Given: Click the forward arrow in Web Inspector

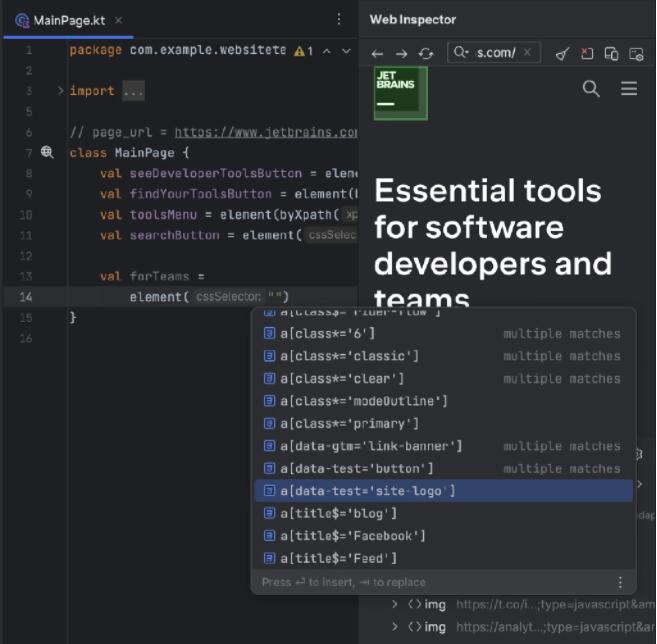Looking at the screenshot, I should pos(401,53).
